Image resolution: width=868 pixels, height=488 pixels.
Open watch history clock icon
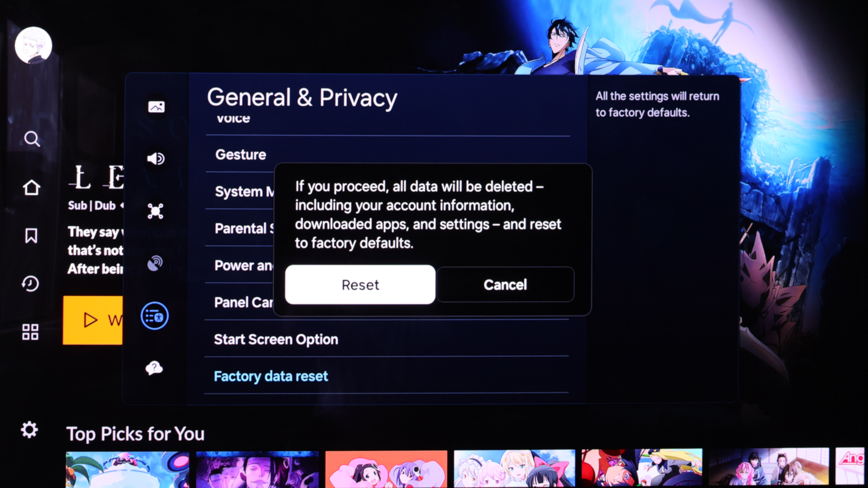click(x=31, y=284)
